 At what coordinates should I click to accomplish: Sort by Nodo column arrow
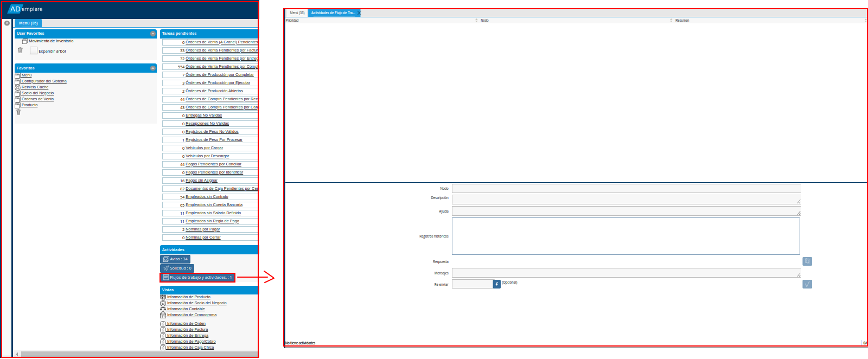671,21
